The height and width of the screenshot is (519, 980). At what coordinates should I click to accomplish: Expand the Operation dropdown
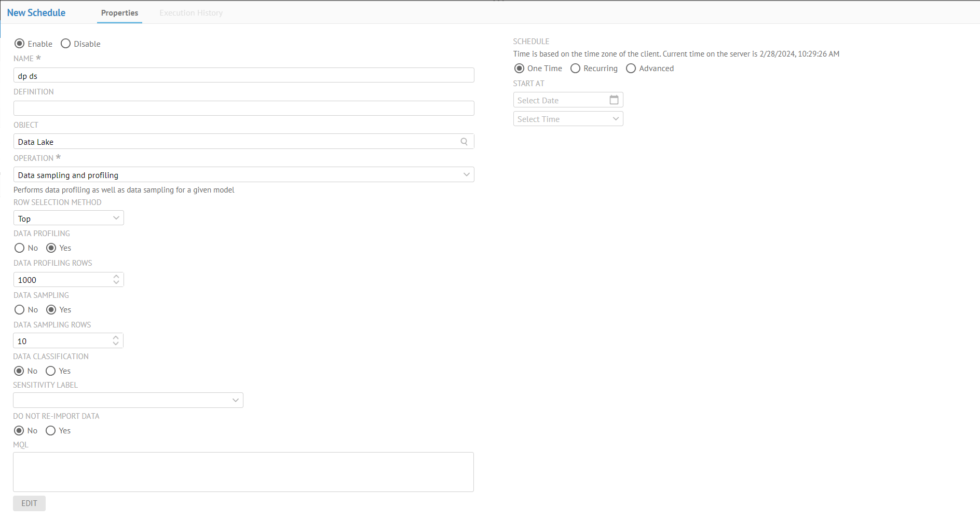point(466,175)
